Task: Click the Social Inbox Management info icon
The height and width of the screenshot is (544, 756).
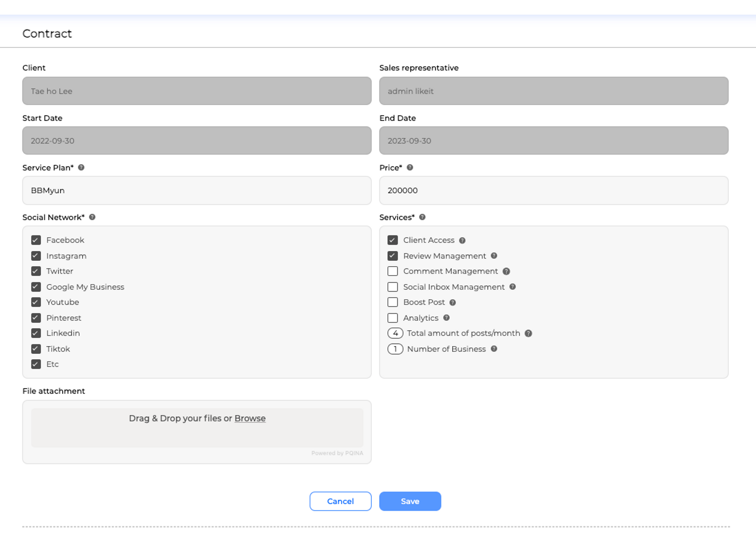Action: tap(513, 287)
